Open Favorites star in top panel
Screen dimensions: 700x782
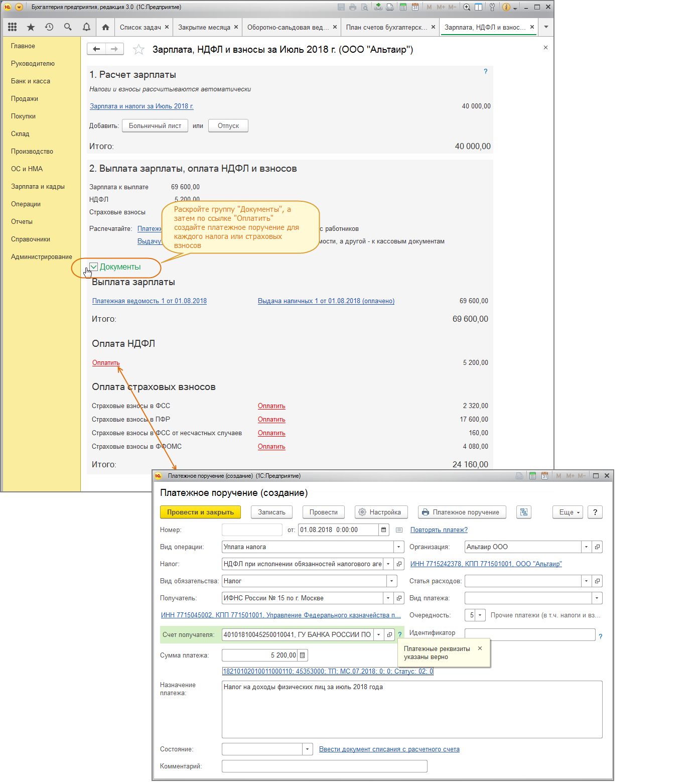click(x=31, y=27)
